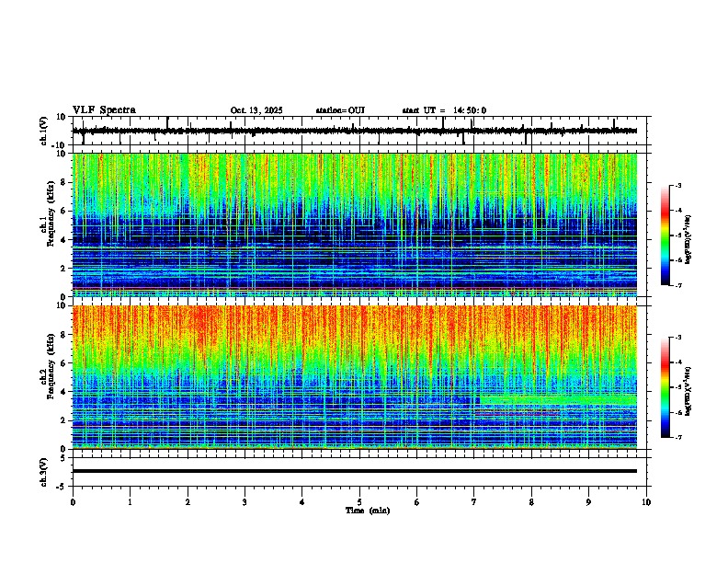The image size is (728, 563).
Task: Click the 'VLF Spectra' plot title
Action: click(x=104, y=110)
